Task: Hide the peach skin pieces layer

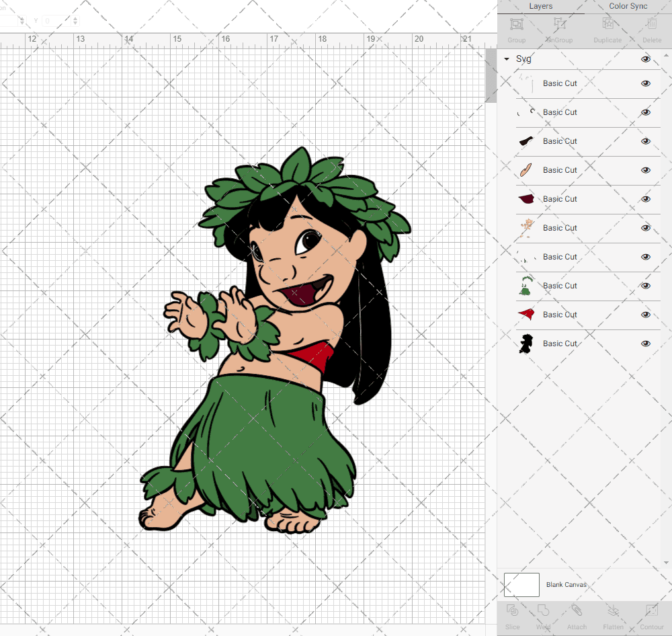Action: pyautogui.click(x=645, y=228)
